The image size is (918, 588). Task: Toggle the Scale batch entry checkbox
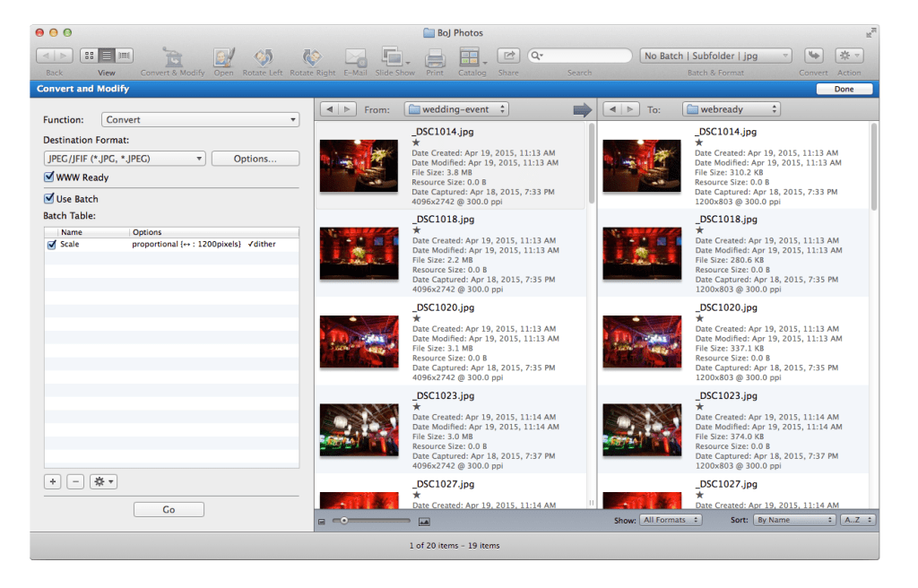pos(52,244)
